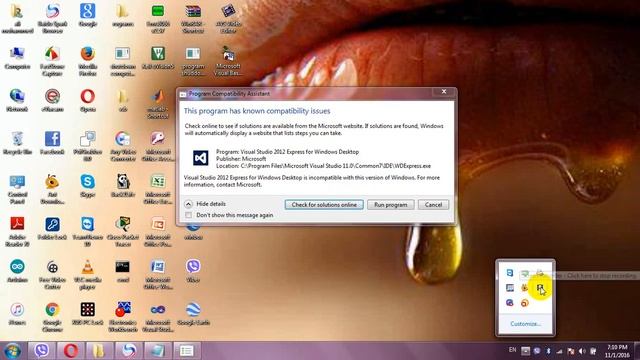The width and height of the screenshot is (640, 360).
Task: Click the Bluetooth system tray icon
Action: point(549,351)
